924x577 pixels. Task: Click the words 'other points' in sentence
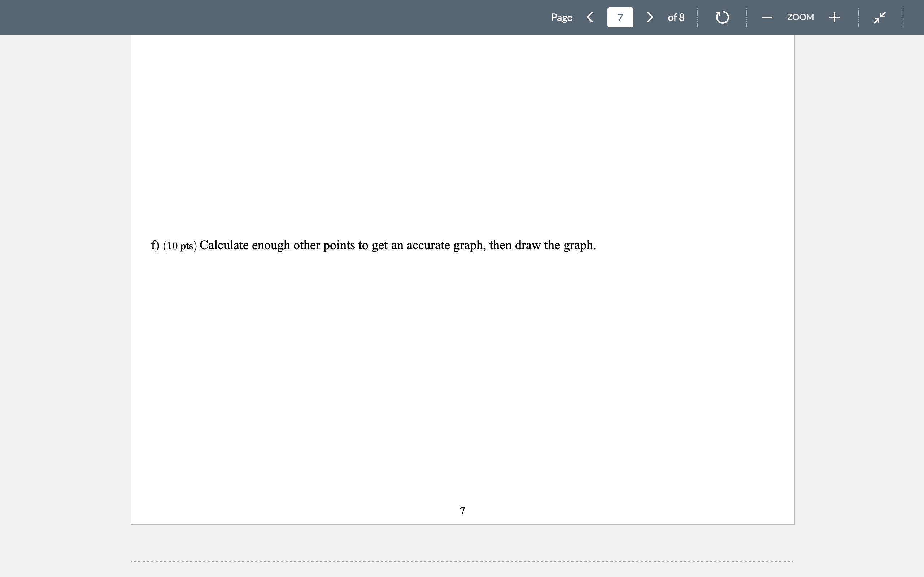pos(324,245)
